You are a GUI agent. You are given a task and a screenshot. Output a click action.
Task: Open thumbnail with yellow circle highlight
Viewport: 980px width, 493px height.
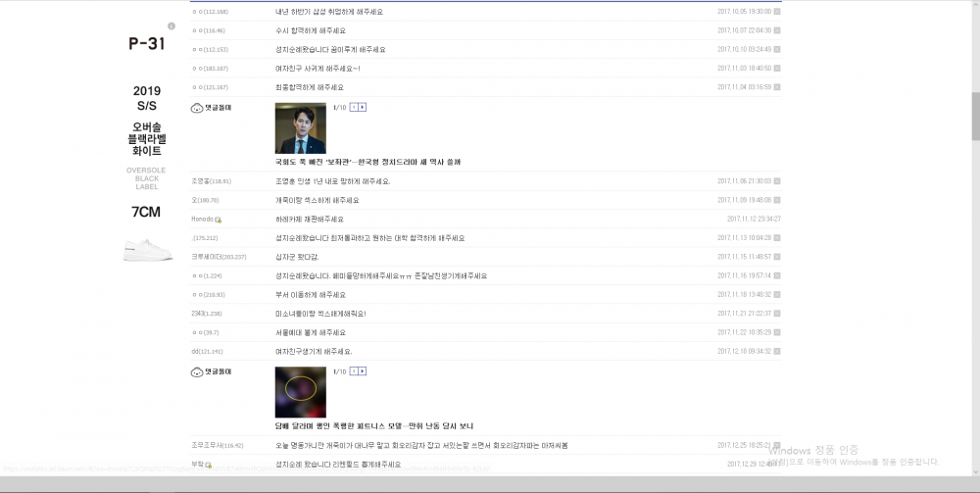[x=300, y=392]
